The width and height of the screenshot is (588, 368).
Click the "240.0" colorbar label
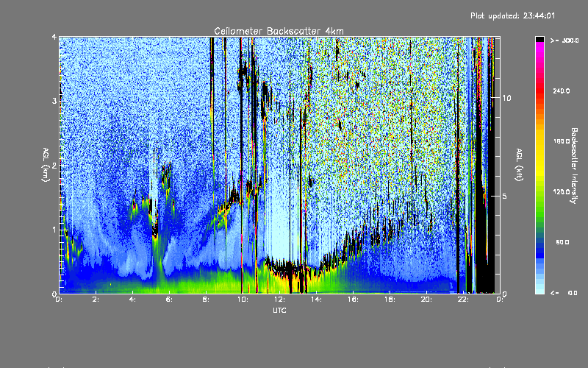tap(562, 91)
